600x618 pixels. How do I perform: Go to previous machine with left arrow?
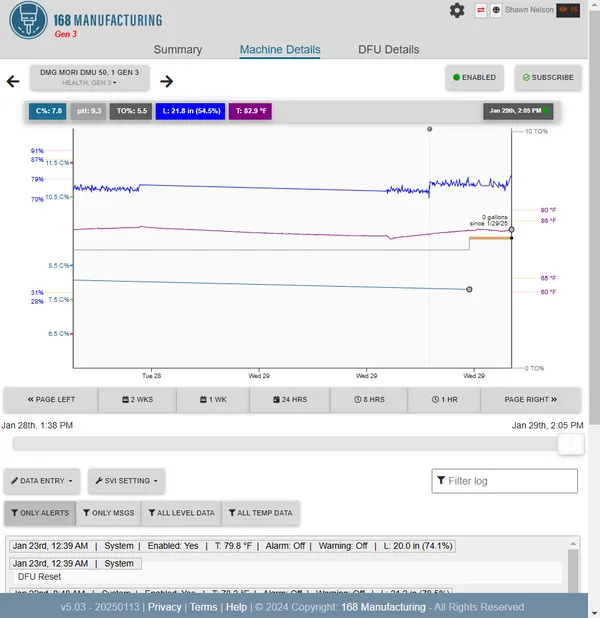pyautogui.click(x=13, y=82)
